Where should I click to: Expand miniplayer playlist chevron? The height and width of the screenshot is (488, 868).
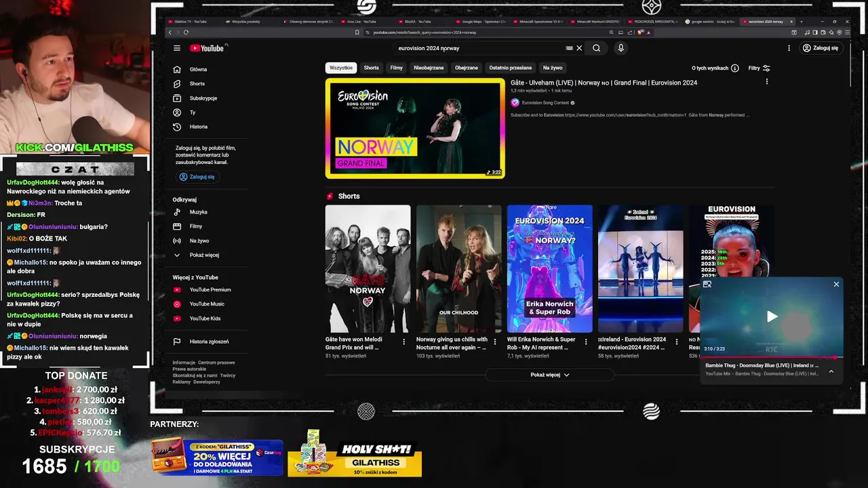[831, 371]
